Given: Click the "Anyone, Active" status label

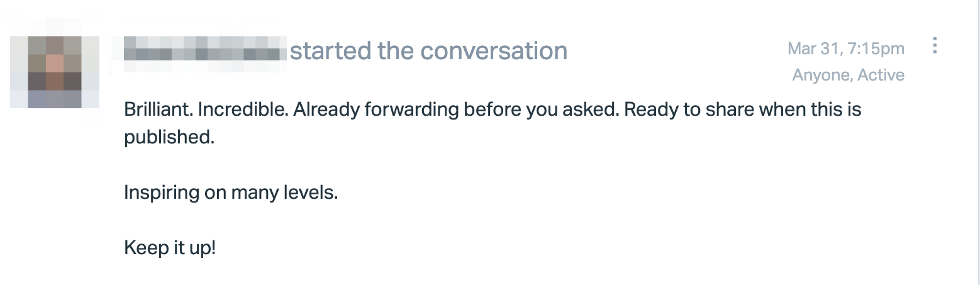Looking at the screenshot, I should tap(848, 75).
